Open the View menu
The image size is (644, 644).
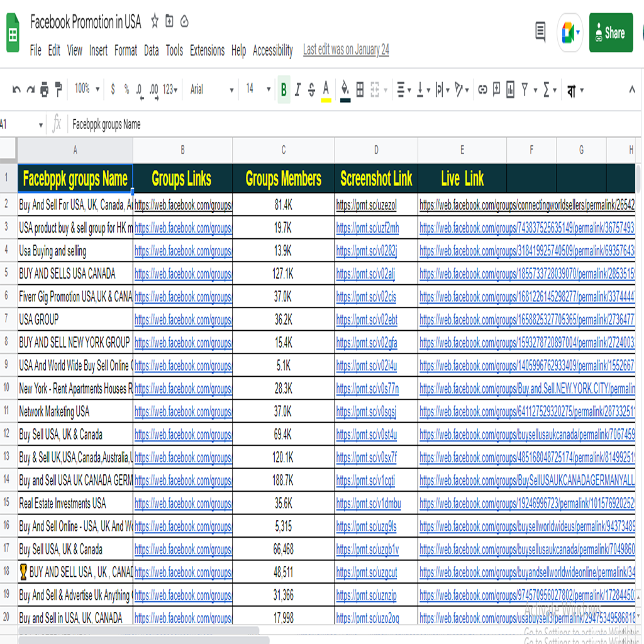click(x=74, y=50)
